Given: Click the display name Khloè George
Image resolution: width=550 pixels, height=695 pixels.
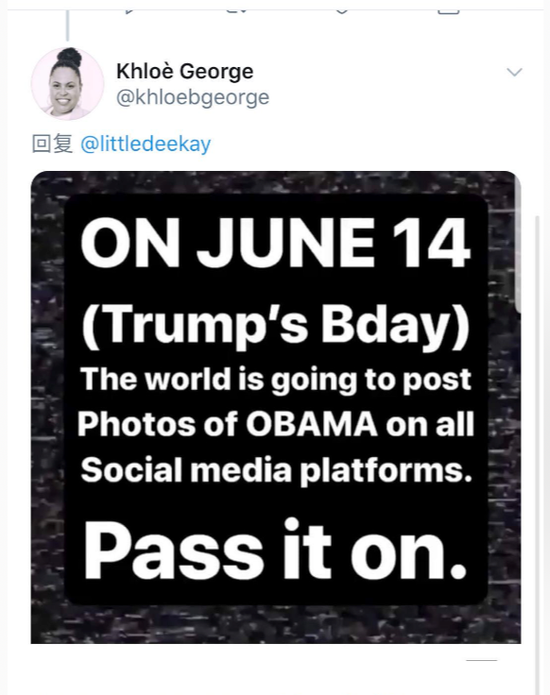Looking at the screenshot, I should pos(185,71).
